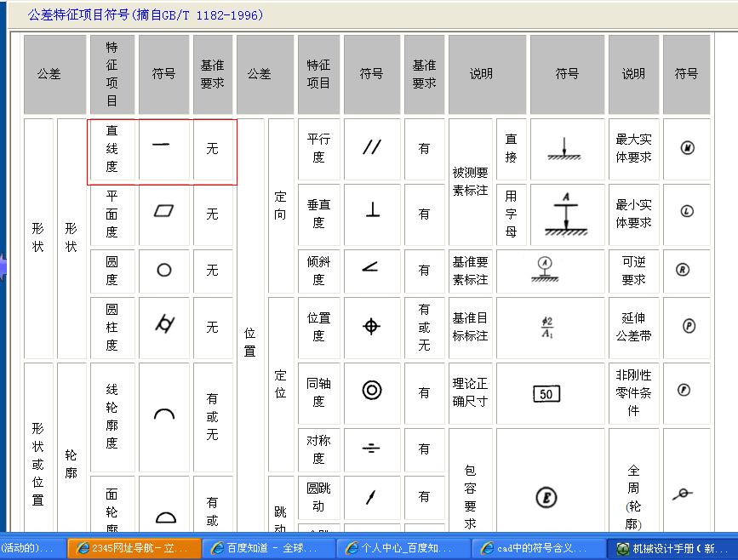
Task: Select the 被测要素标注 cell
Action: (470, 181)
